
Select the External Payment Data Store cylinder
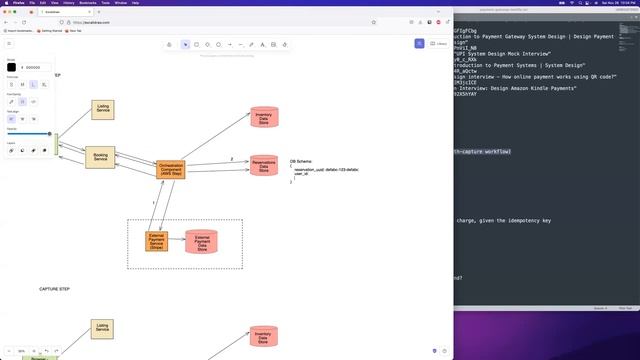point(202,242)
